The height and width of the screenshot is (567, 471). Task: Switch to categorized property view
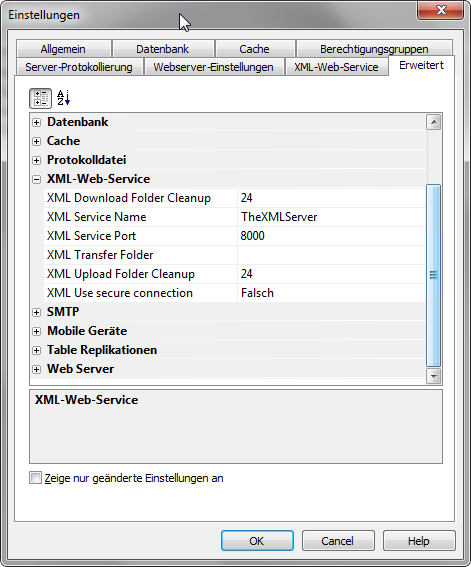click(40, 98)
